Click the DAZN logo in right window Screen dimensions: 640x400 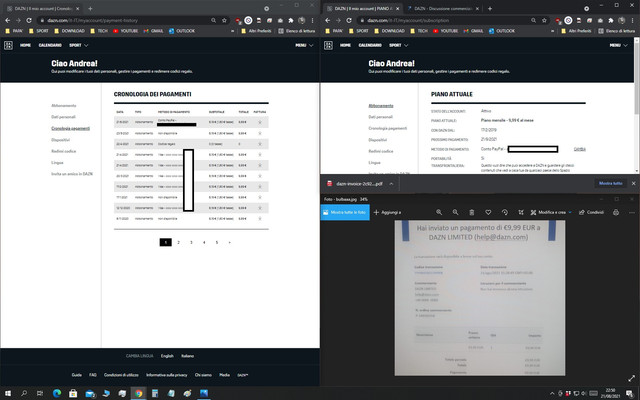[328, 45]
